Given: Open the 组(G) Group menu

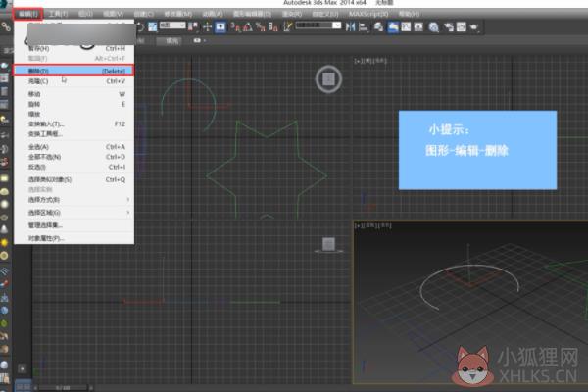Looking at the screenshot, I should click(x=85, y=14).
